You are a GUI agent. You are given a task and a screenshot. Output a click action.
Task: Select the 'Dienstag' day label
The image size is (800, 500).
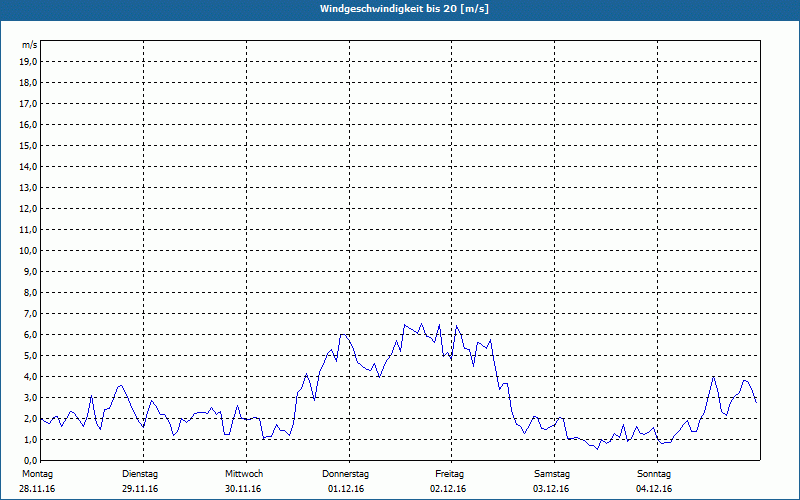point(140,473)
